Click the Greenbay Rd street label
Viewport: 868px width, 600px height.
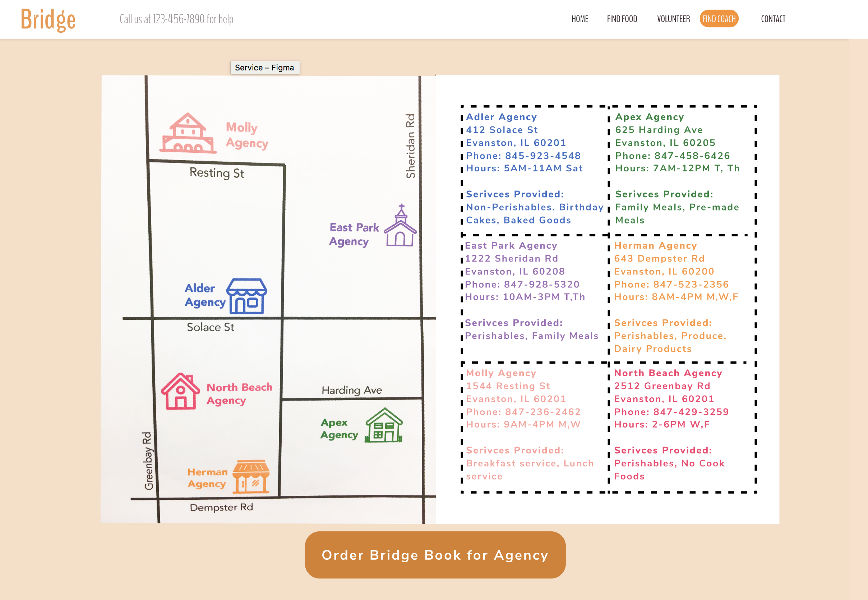pyautogui.click(x=147, y=461)
